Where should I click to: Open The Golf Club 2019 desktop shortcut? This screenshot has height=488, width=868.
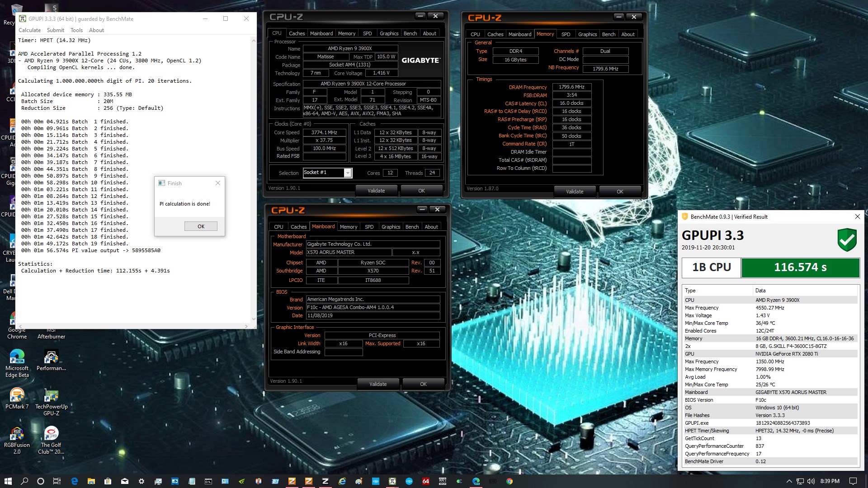pos(51,441)
